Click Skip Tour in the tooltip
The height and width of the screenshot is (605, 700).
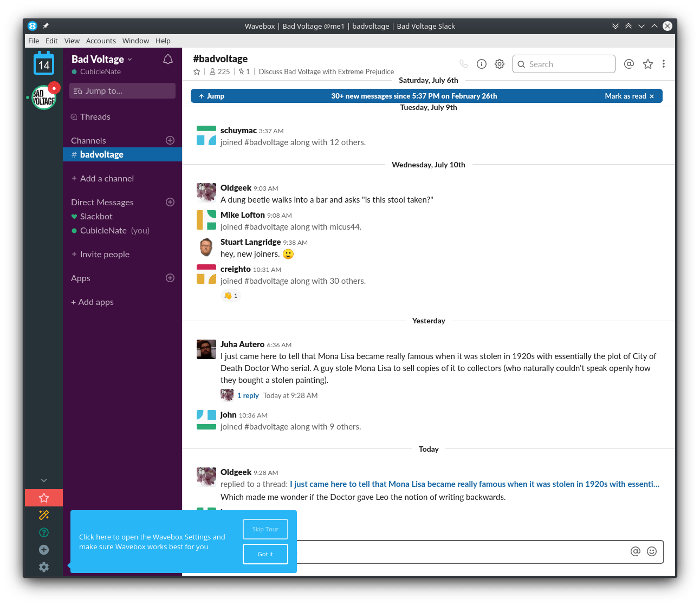265,529
